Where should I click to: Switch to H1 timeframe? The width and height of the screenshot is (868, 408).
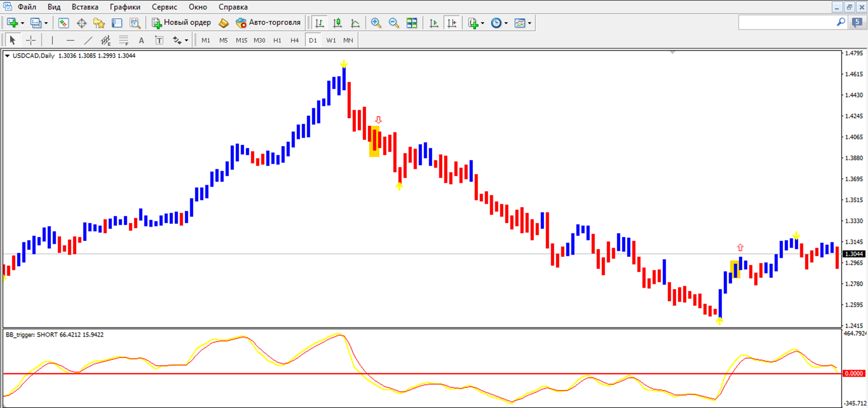point(277,41)
